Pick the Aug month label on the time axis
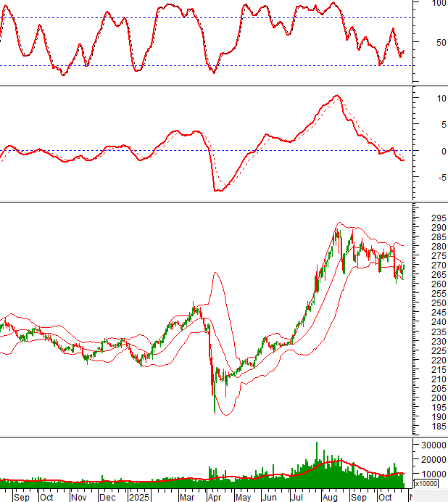The image size is (448, 502). point(329,498)
